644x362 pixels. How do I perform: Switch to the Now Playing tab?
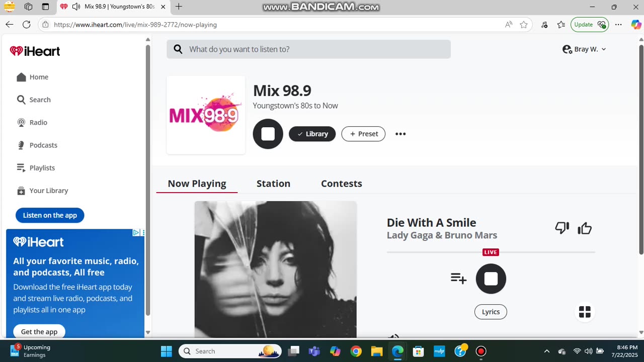[x=197, y=184]
